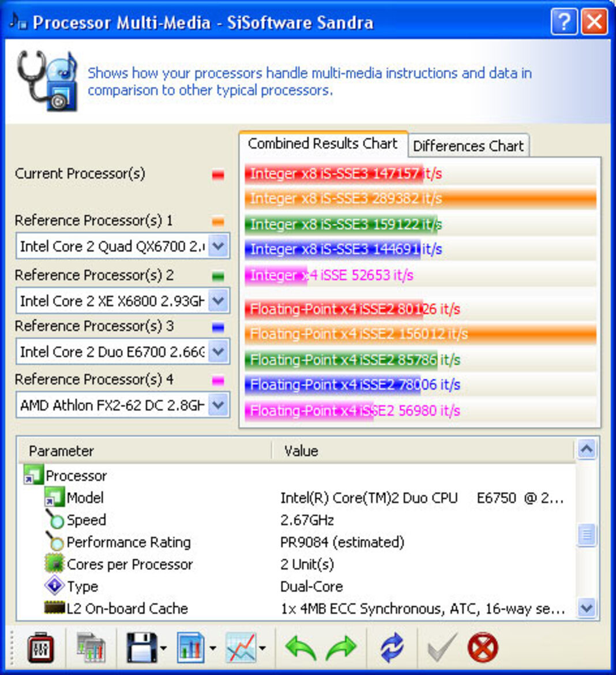Click the Speed row magnifier icon
Viewport: 616px width, 675px height.
point(55,519)
